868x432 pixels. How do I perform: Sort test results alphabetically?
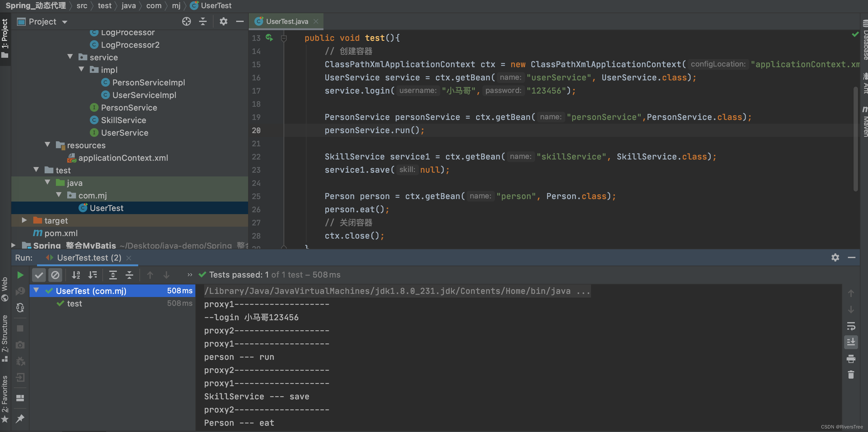pyautogui.click(x=76, y=275)
